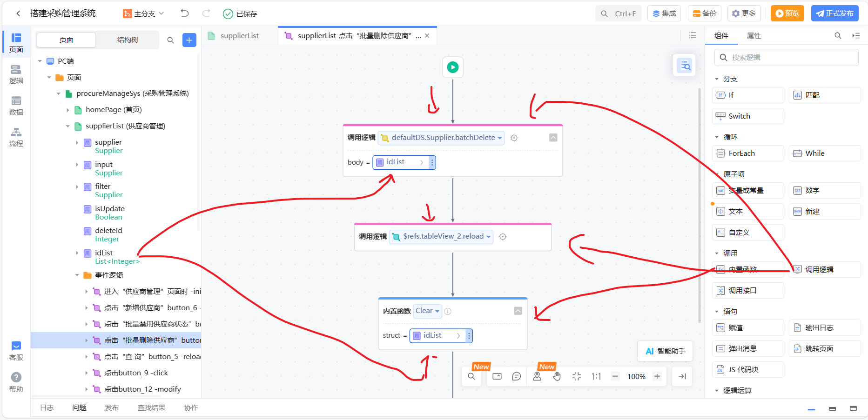Click the info icon beside Clear

(x=448, y=311)
